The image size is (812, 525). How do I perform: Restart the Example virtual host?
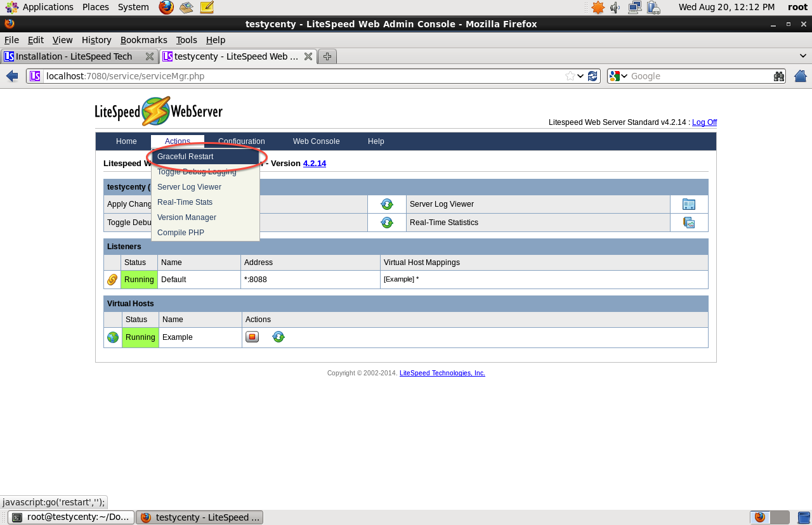[x=278, y=337]
